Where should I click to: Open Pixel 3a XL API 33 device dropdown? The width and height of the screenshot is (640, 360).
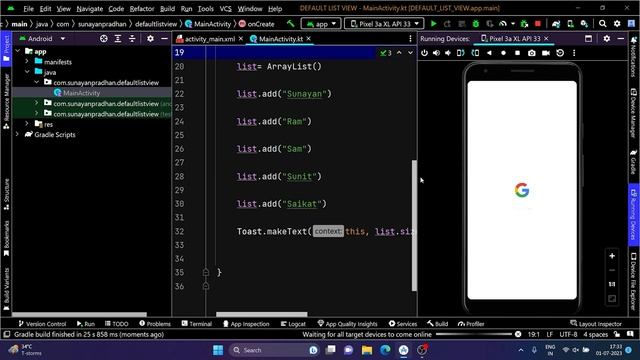384,24
